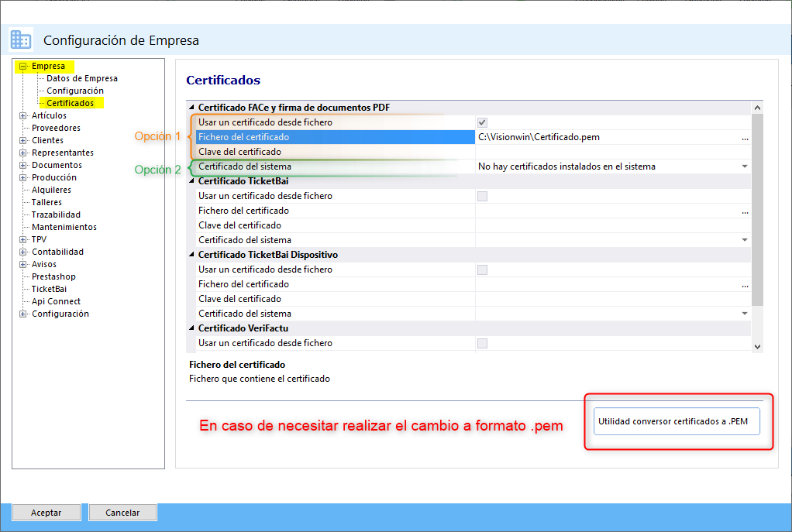Uncheck FACe 'Usar un certificado desde fichero'
Image resolution: width=792 pixels, height=532 pixels.
click(x=482, y=122)
